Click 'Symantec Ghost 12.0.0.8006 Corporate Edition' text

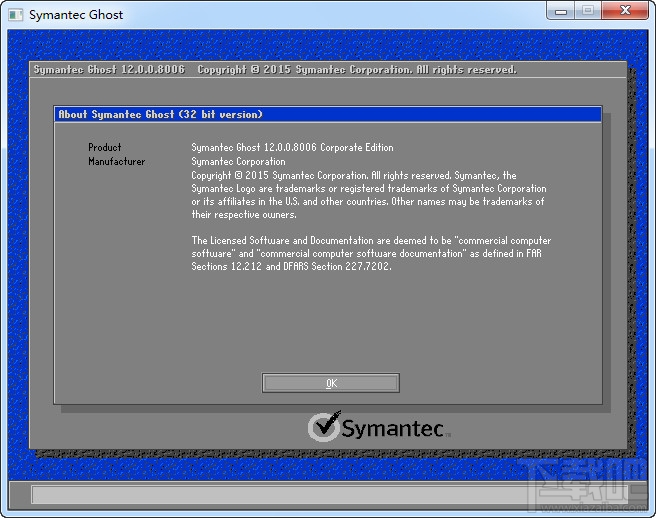292,147
